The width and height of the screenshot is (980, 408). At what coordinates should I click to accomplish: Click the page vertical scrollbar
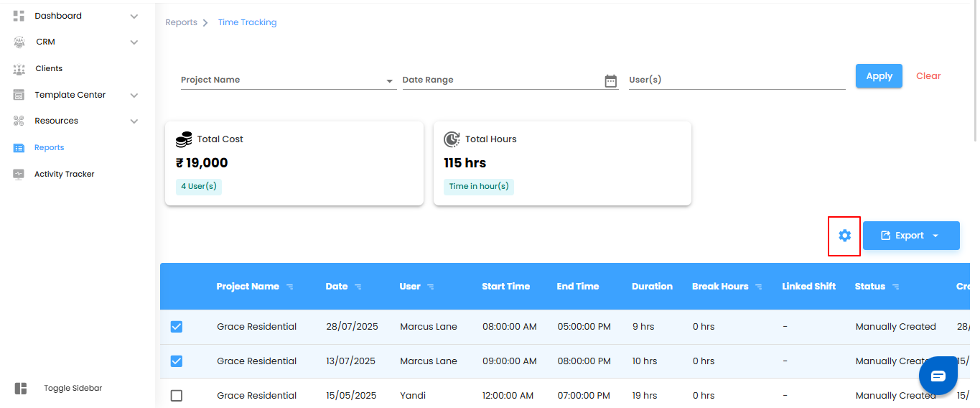pos(975,72)
